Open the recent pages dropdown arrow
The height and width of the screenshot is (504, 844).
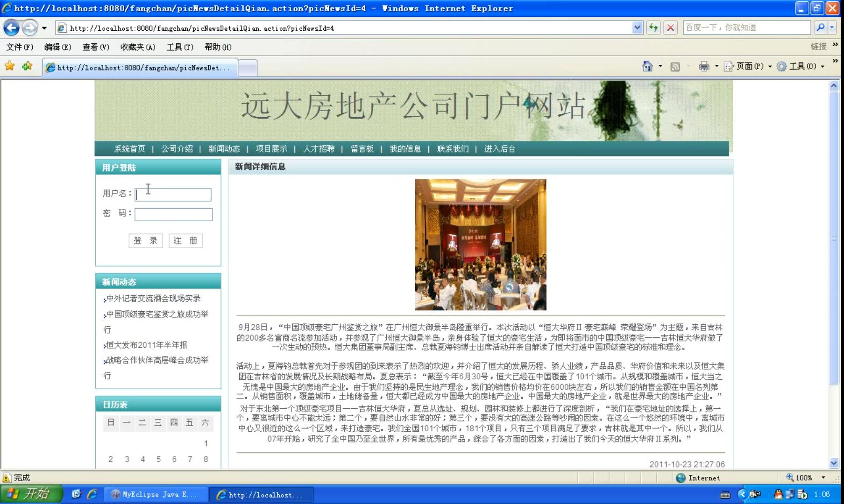44,28
